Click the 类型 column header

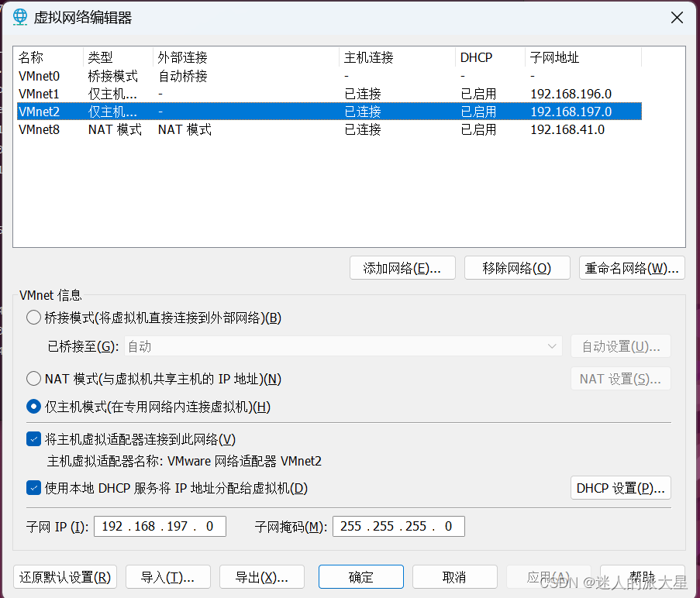(118, 57)
